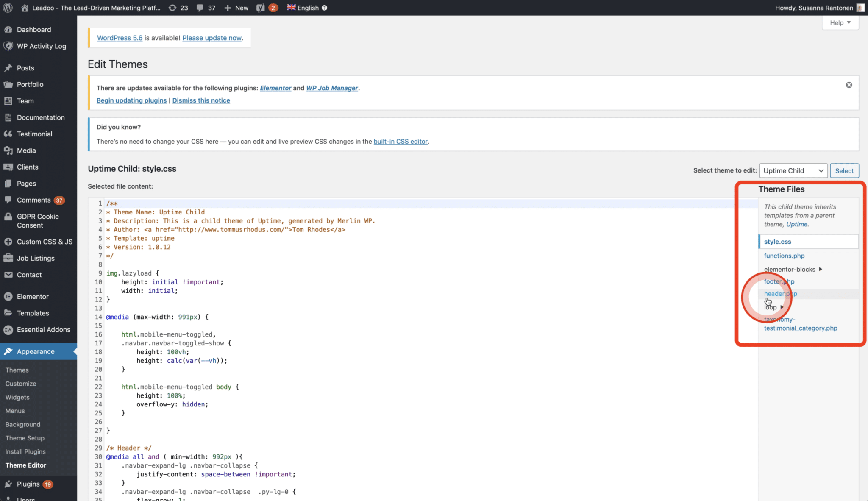Open the WP Job Manager update link
This screenshot has height=501, width=868.
pyautogui.click(x=332, y=88)
